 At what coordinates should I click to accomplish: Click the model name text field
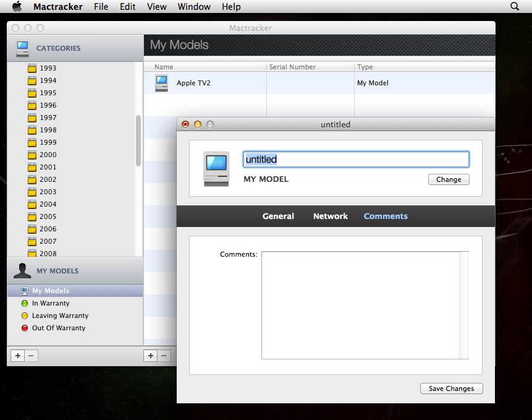pyautogui.click(x=356, y=160)
